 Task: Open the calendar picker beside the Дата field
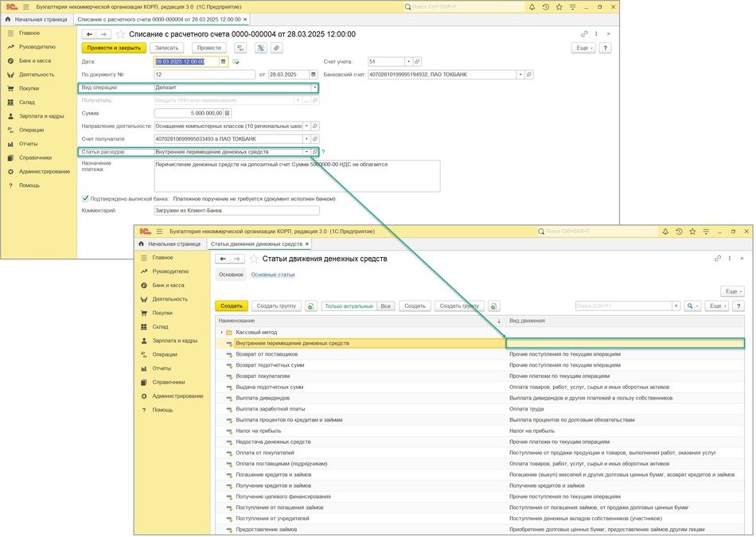(x=223, y=61)
